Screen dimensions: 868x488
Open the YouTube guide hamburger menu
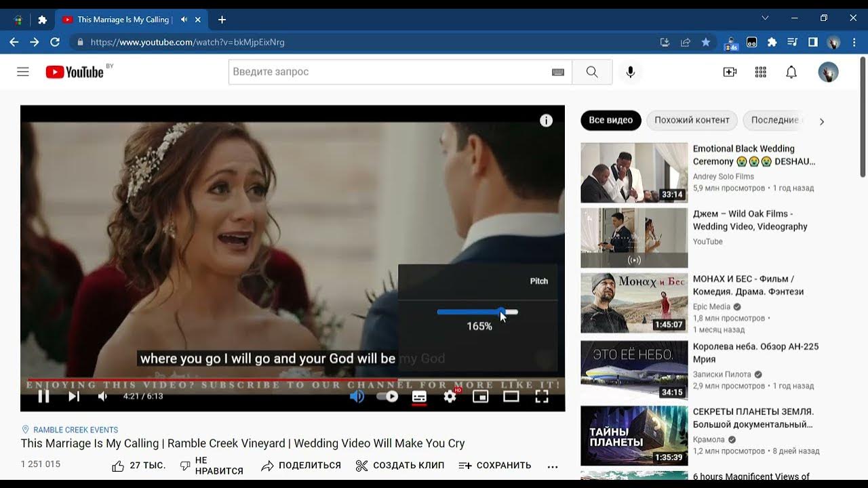(x=23, y=72)
